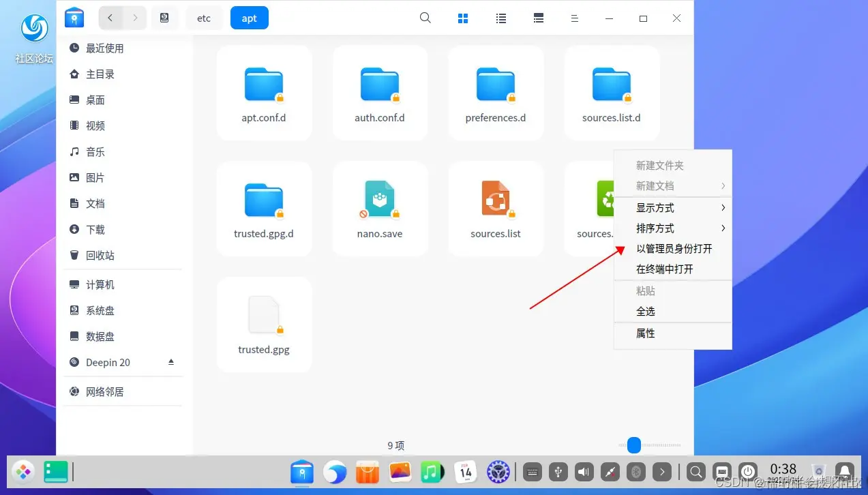This screenshot has height=495, width=868.
Task: Open the app store dock icon
Action: point(368,472)
